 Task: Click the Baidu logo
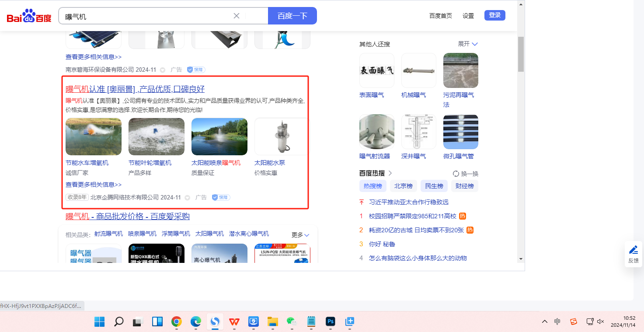click(29, 16)
